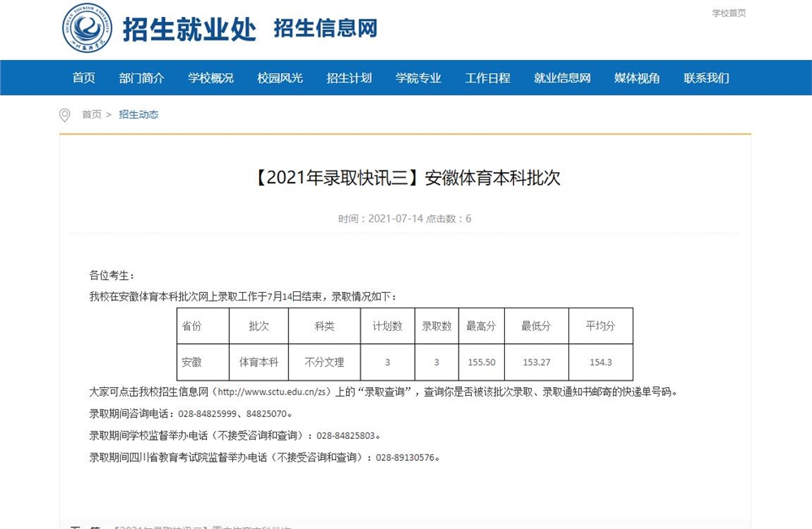Image resolution: width=812 pixels, height=529 pixels.
Task: Click the 体育本科 table cell
Action: (259, 363)
